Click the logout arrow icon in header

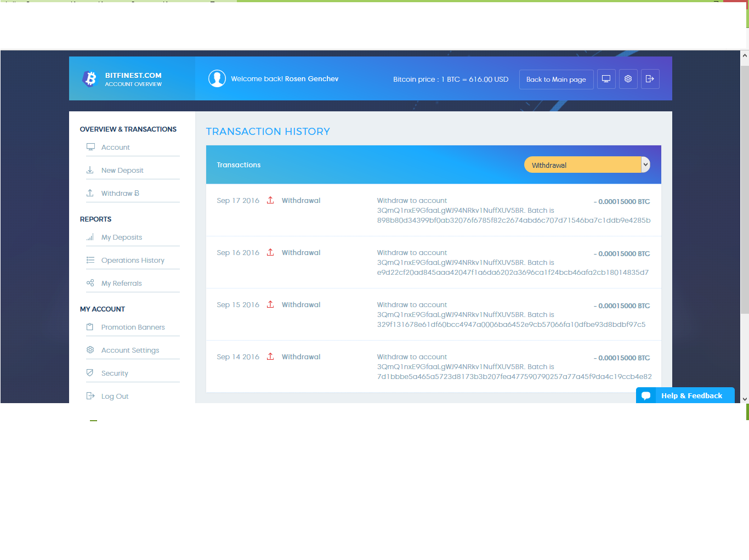coord(650,79)
